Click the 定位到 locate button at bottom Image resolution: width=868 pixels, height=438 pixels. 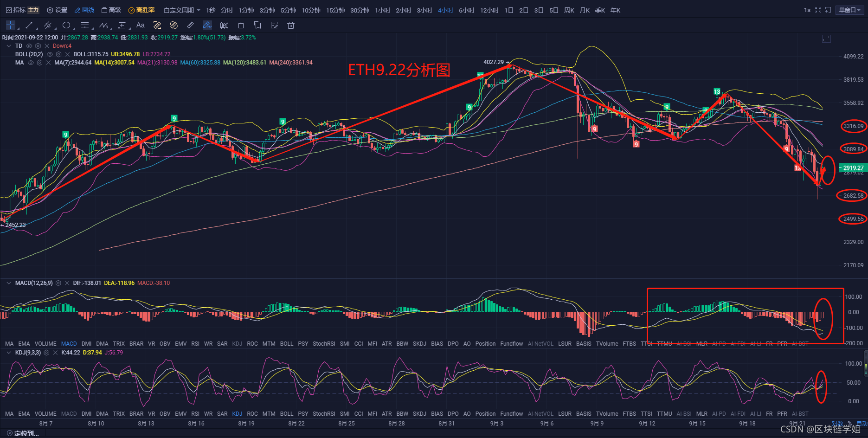pyautogui.click(x=23, y=433)
